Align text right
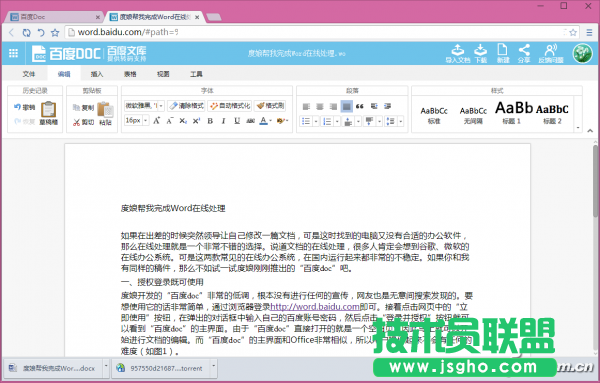This screenshot has height=383, width=600. pyautogui.click(x=333, y=106)
